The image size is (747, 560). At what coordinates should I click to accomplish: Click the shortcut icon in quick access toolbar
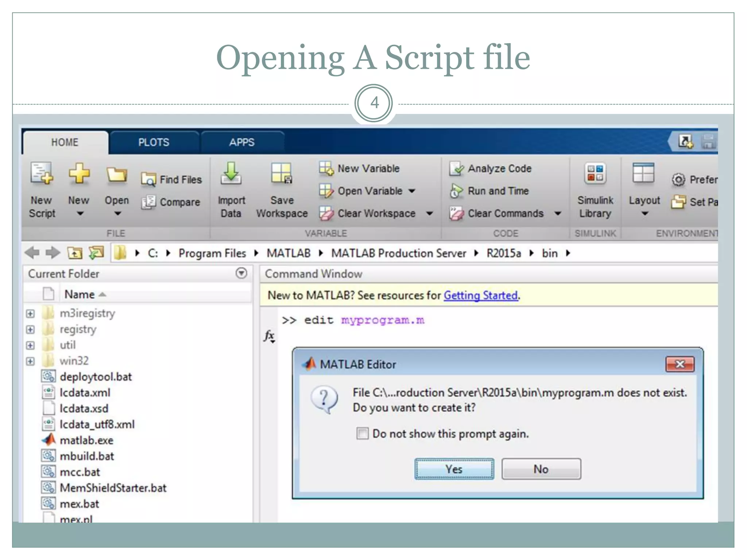pyautogui.click(x=685, y=141)
